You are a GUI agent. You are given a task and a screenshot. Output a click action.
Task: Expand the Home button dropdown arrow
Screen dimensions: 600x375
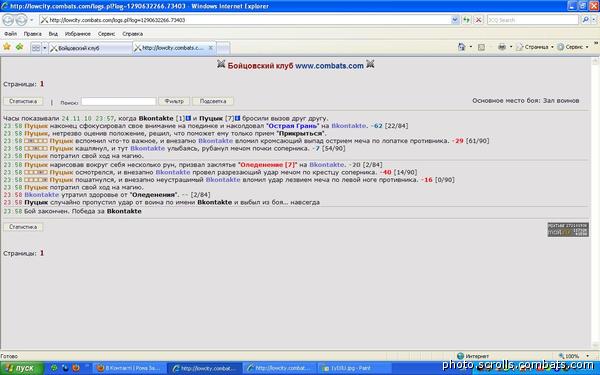tap(471, 47)
